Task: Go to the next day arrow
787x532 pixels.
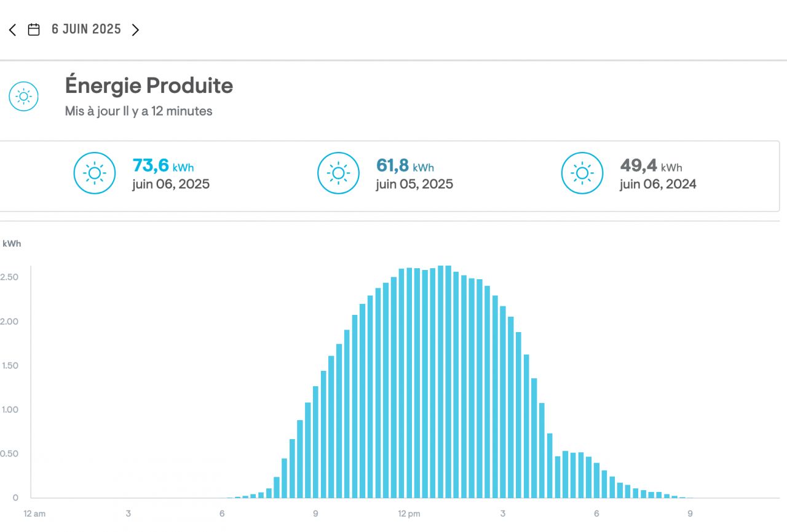Action: point(135,30)
